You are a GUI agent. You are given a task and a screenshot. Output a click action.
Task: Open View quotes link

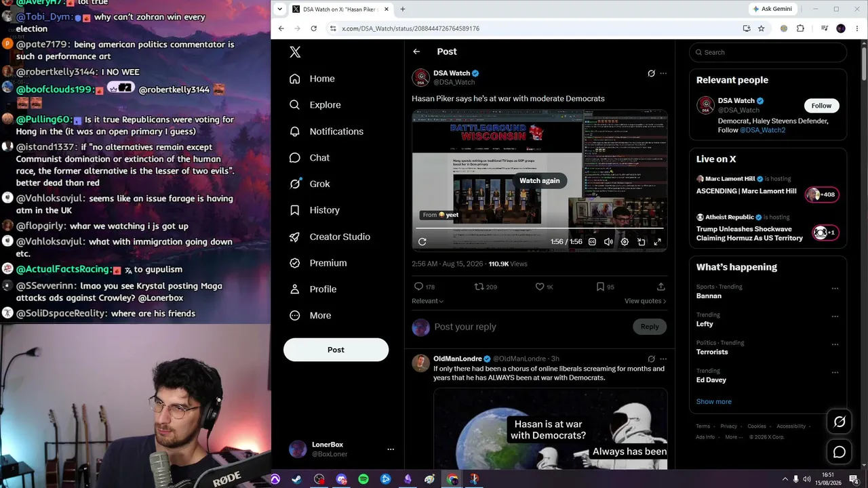click(x=646, y=301)
